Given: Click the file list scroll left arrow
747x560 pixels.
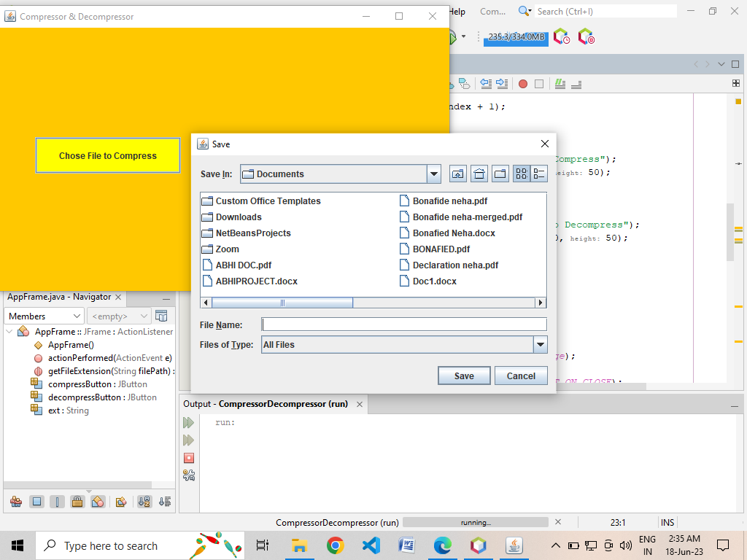Looking at the screenshot, I should pos(206,303).
